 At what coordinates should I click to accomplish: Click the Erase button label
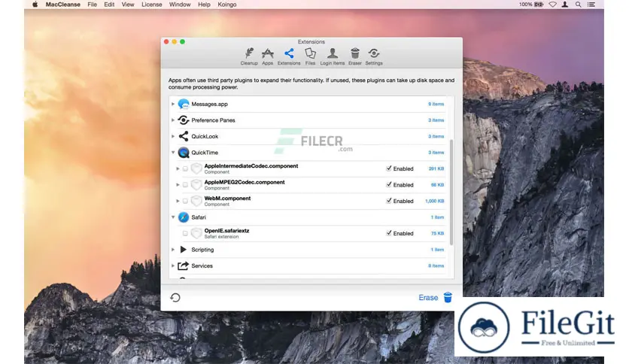pyautogui.click(x=428, y=298)
